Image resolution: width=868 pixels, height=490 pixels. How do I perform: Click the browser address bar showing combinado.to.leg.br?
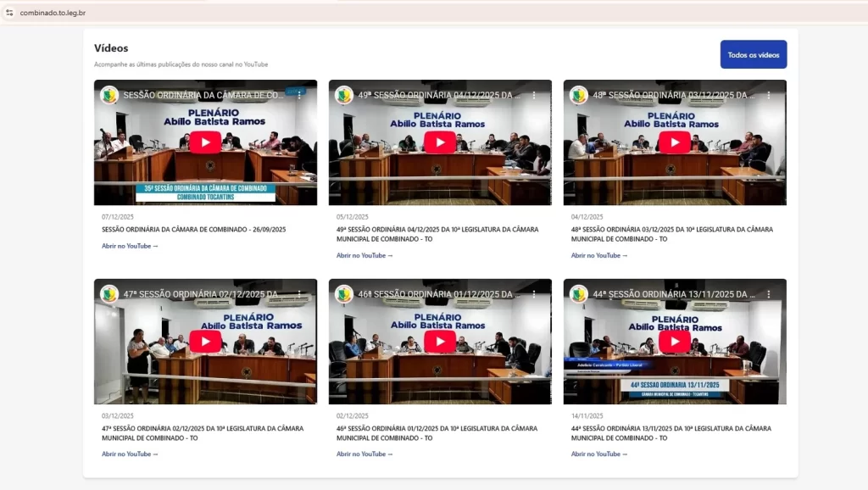click(x=55, y=14)
